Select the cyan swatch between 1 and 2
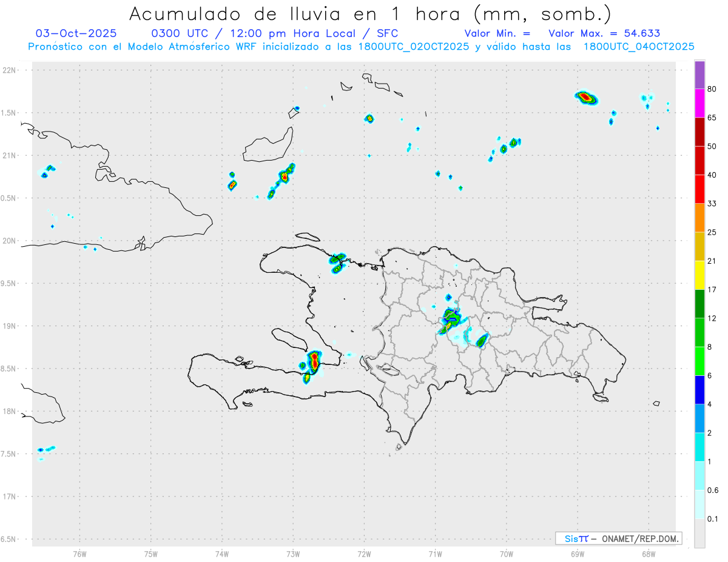This screenshot has width=728, height=562. coord(699,447)
